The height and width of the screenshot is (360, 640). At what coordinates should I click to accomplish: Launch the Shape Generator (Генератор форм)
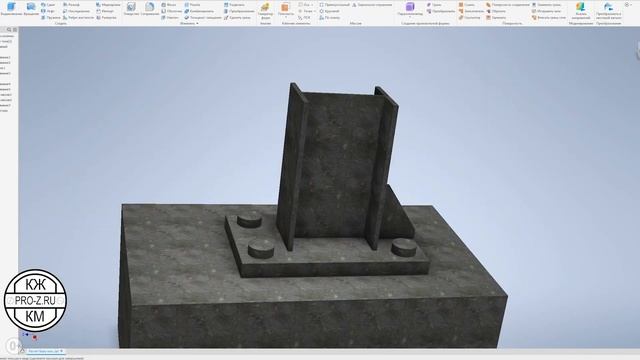(x=265, y=11)
